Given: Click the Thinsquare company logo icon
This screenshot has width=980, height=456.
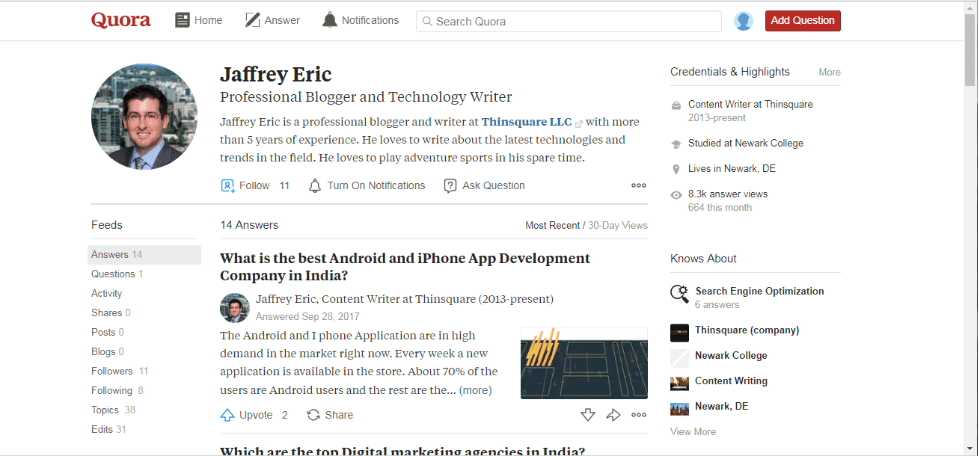Looking at the screenshot, I should [x=679, y=333].
